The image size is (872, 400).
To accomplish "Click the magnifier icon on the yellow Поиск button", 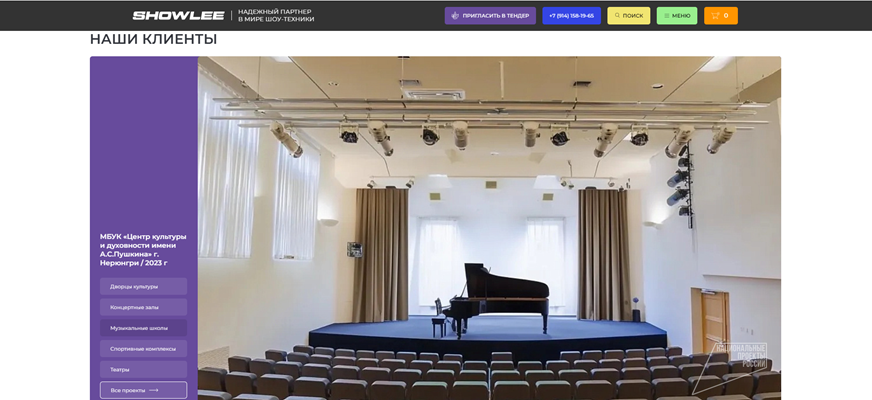I will tap(617, 16).
